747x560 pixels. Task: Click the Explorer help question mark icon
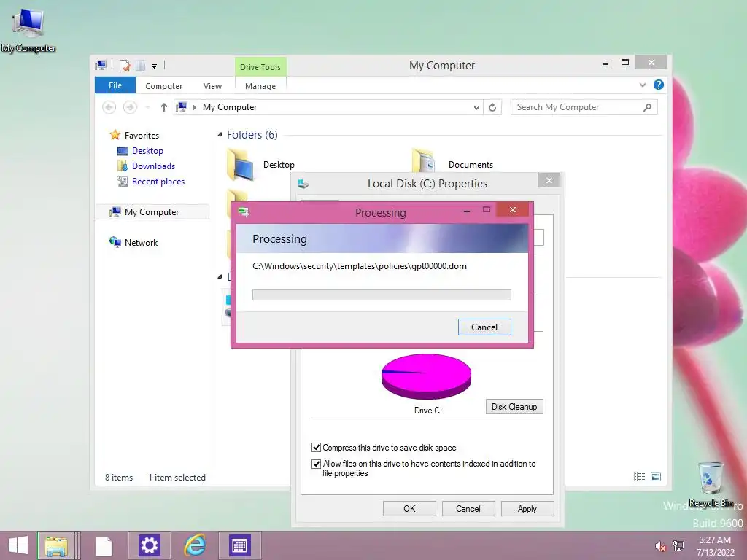[659, 85]
